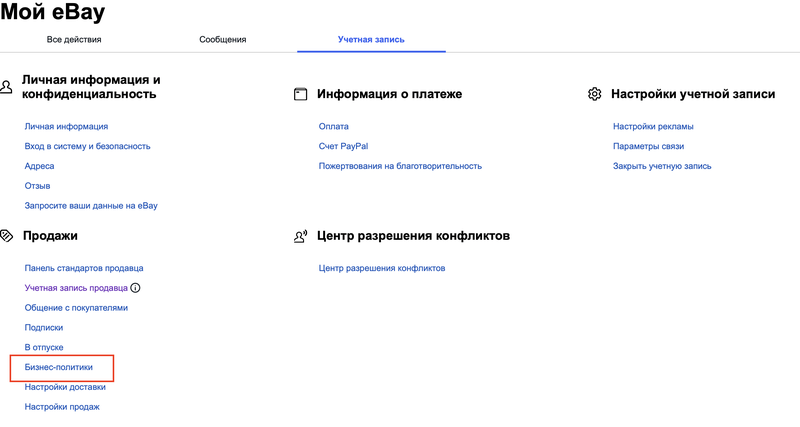Select the Учетная запись tab

(371, 39)
